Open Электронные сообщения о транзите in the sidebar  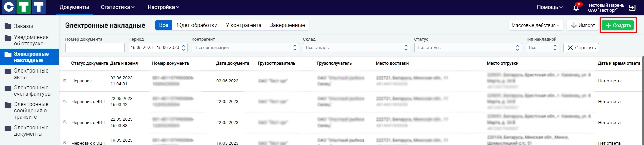[x=31, y=110]
